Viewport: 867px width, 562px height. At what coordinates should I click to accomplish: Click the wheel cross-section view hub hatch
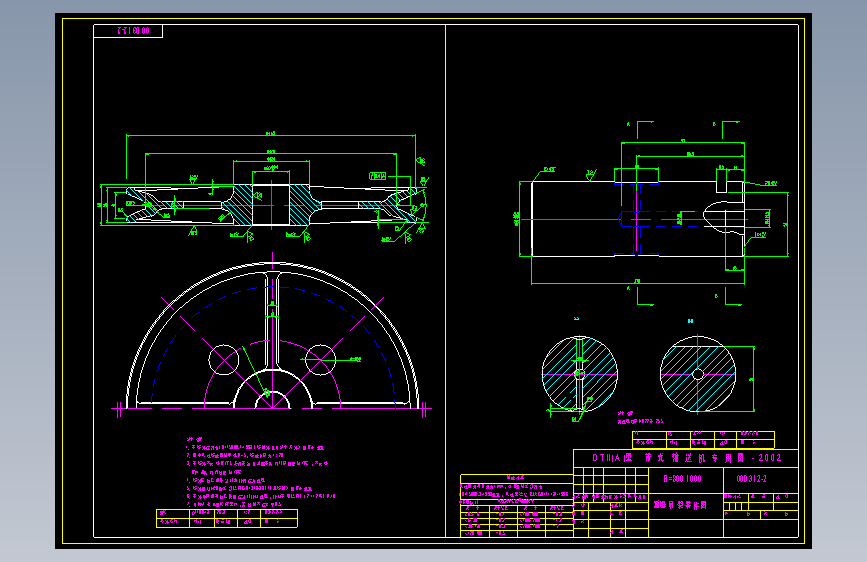271,205
